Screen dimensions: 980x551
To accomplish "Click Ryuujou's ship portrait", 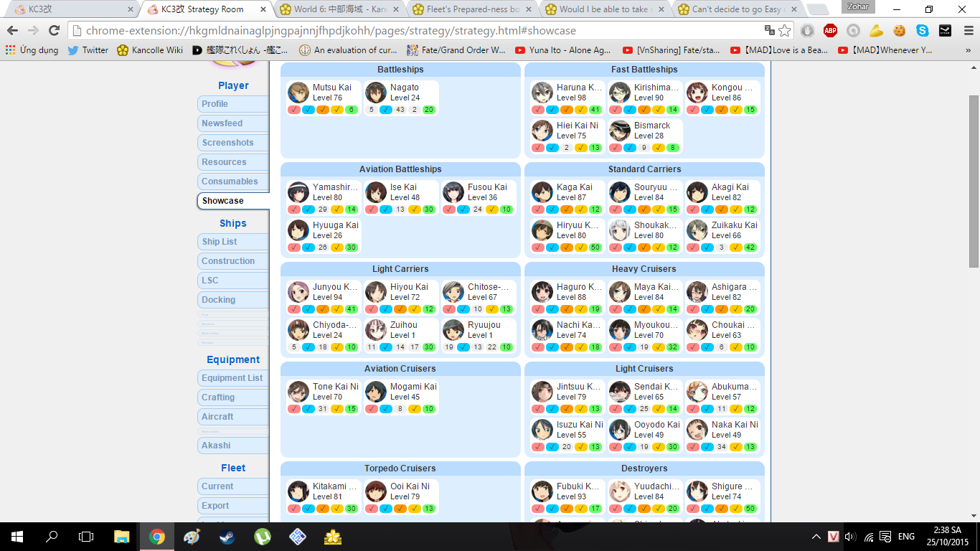I will tap(453, 330).
